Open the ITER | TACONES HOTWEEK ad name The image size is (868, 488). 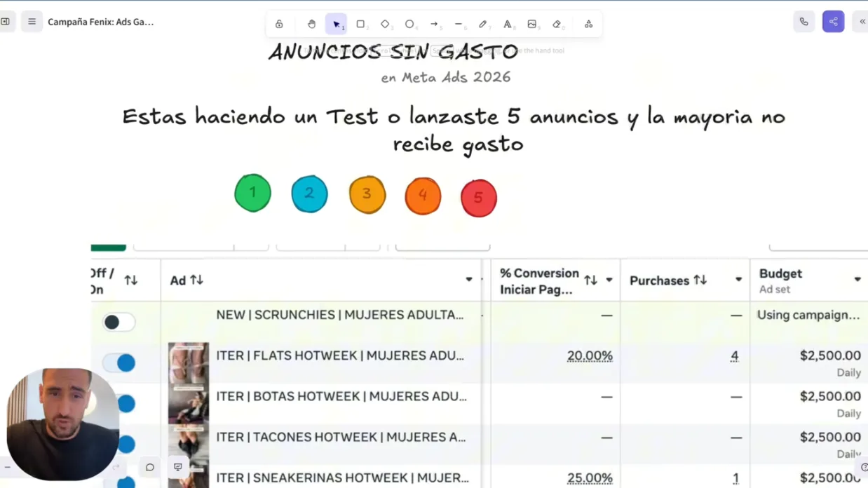pyautogui.click(x=341, y=437)
